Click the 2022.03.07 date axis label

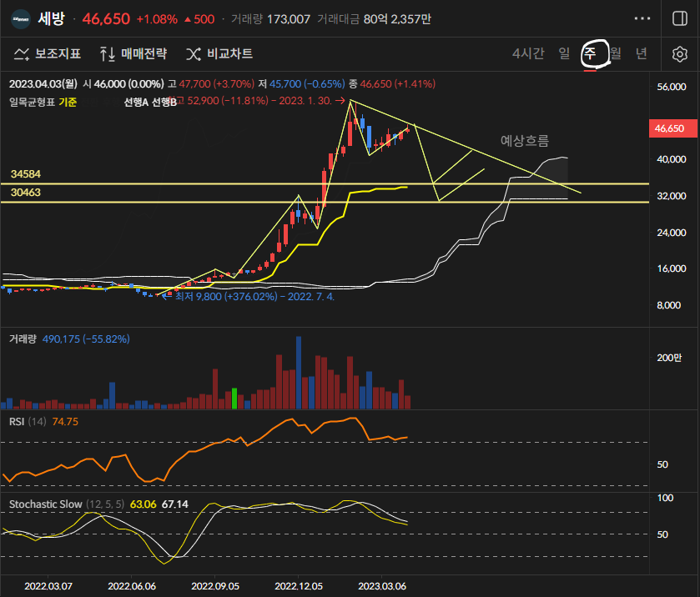[x=48, y=586]
